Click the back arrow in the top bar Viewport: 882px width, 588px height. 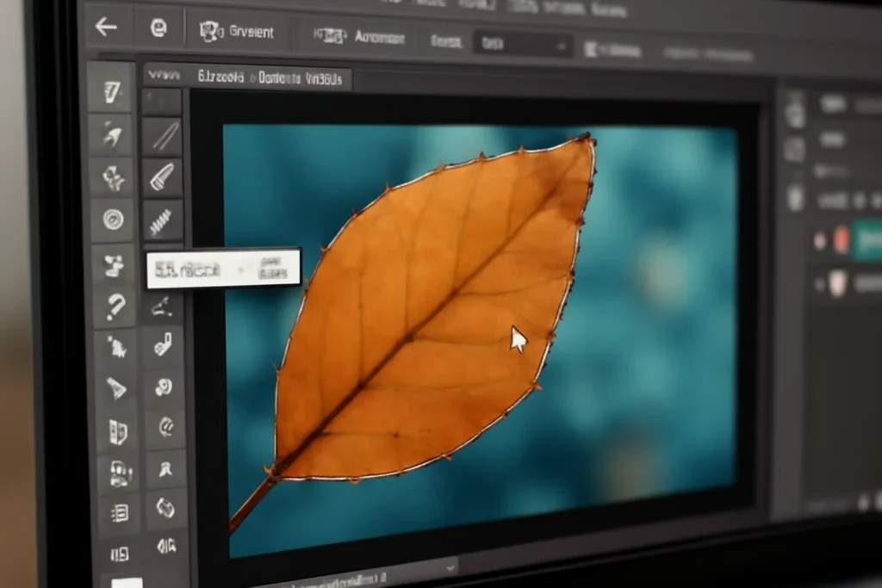(106, 27)
